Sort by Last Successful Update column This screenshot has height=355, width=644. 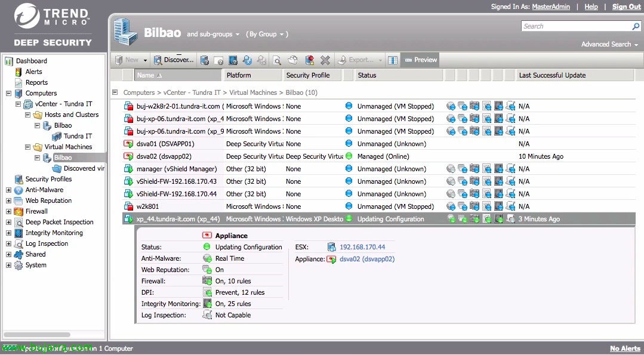pos(575,75)
